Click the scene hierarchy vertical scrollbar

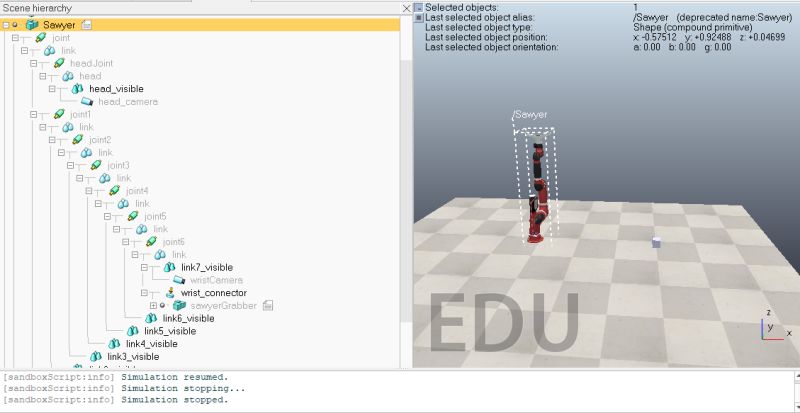(x=406, y=191)
